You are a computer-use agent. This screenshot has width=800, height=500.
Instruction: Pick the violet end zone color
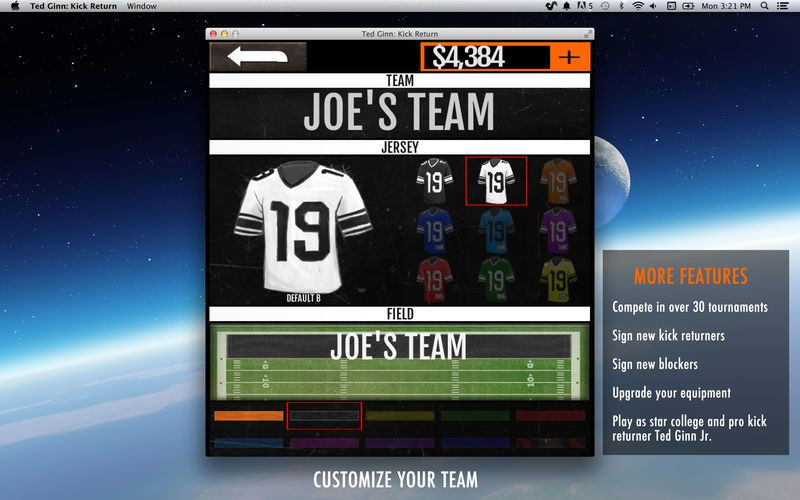pos(399,443)
